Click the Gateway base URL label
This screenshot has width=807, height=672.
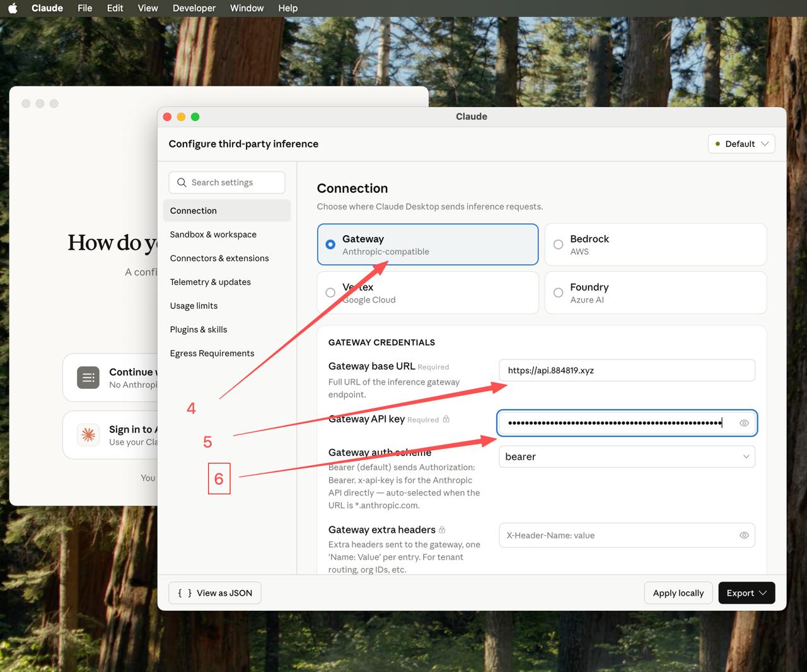[x=371, y=366]
